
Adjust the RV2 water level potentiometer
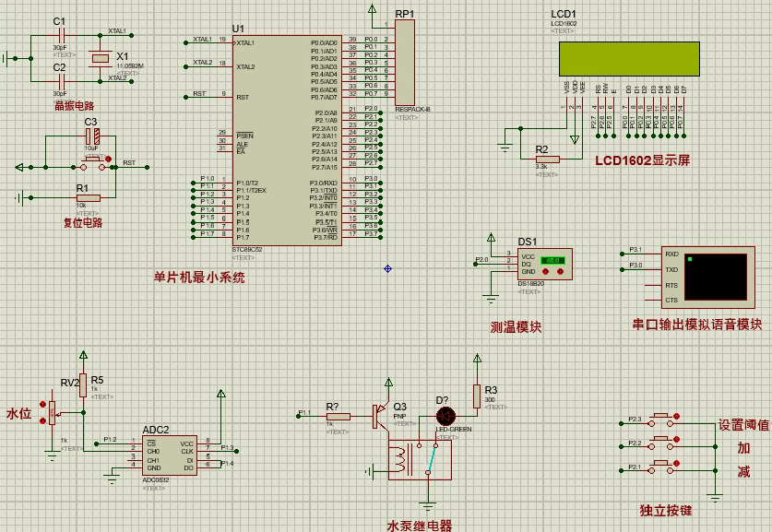pyautogui.click(x=51, y=409)
